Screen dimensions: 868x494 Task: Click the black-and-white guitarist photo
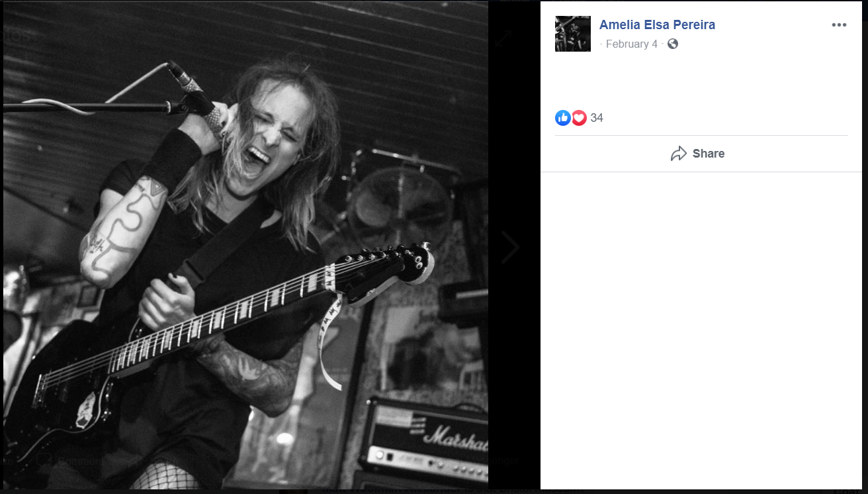click(245, 246)
